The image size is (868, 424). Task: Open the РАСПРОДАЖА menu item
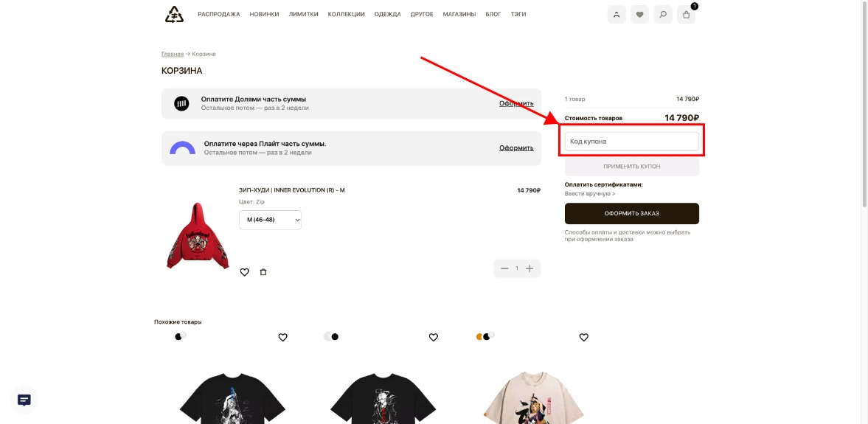pos(219,15)
